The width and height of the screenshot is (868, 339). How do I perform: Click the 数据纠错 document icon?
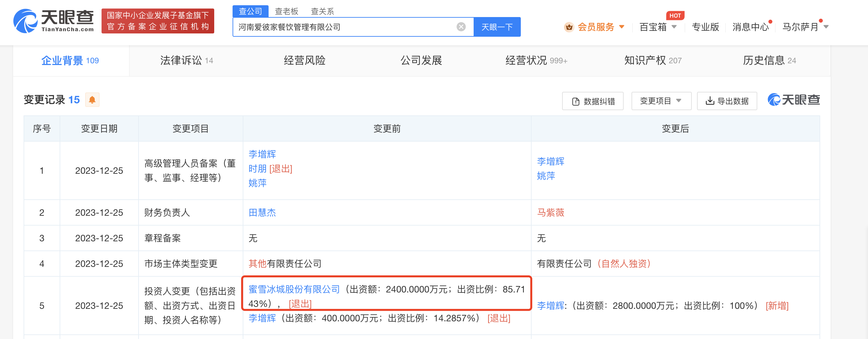point(576,102)
